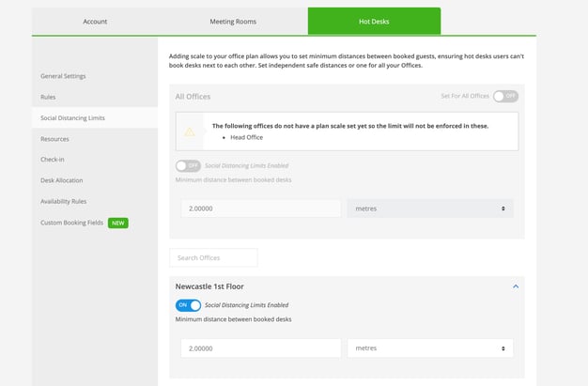
Task: Click the warning triangle icon
Action: (x=191, y=131)
